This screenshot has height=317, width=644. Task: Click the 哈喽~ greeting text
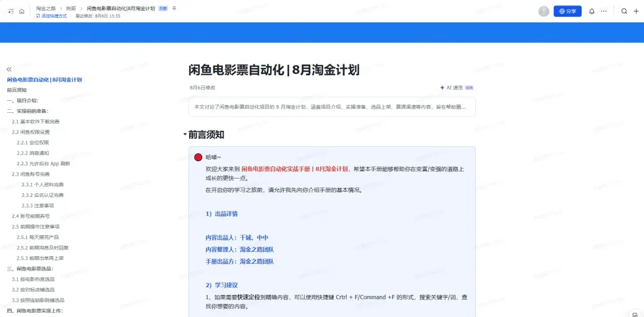click(x=213, y=158)
